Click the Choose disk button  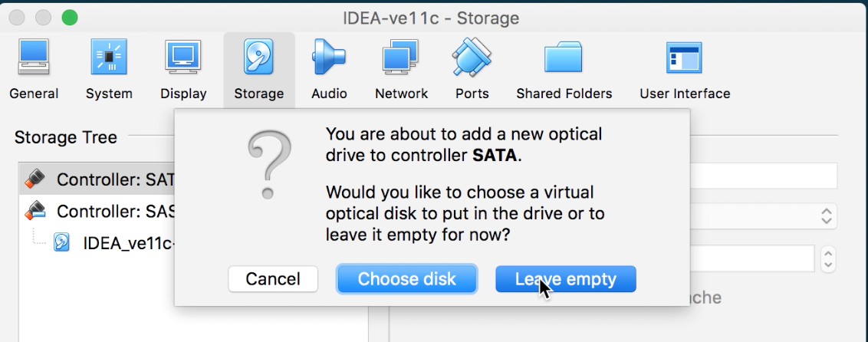coord(406,279)
